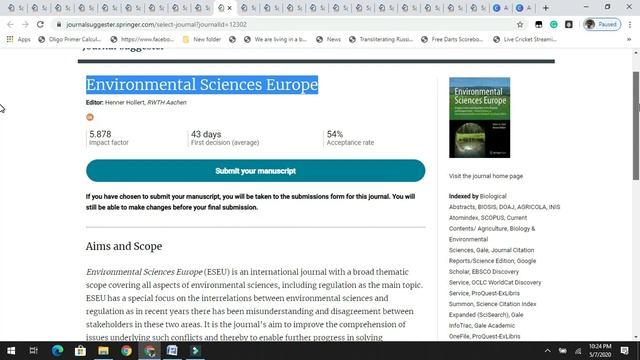Open the We are living in a b... bookmark

275,39
